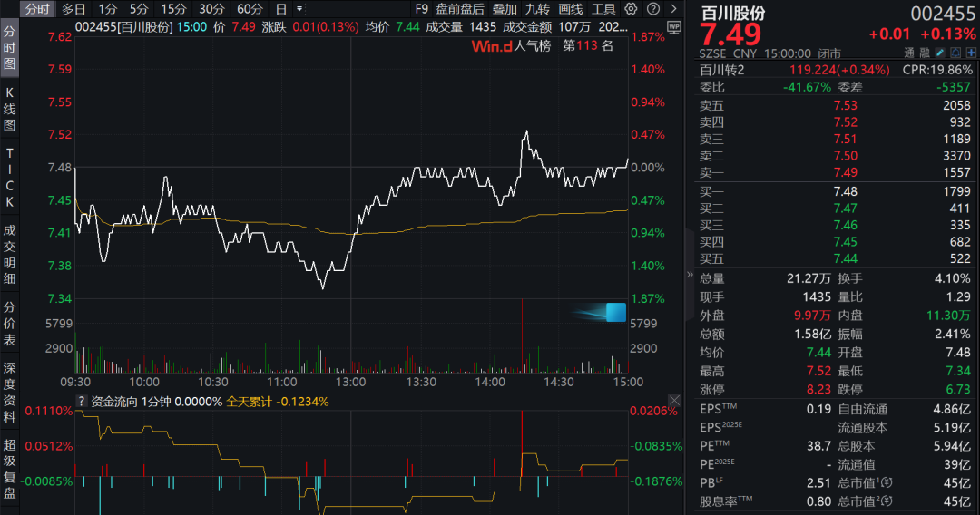Open 分价表 in left sidebar

[9, 324]
